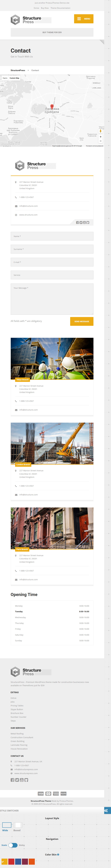The width and height of the screenshot is (111, 868).
Task: Open Pricing Tables footer link
Action: 17,706
